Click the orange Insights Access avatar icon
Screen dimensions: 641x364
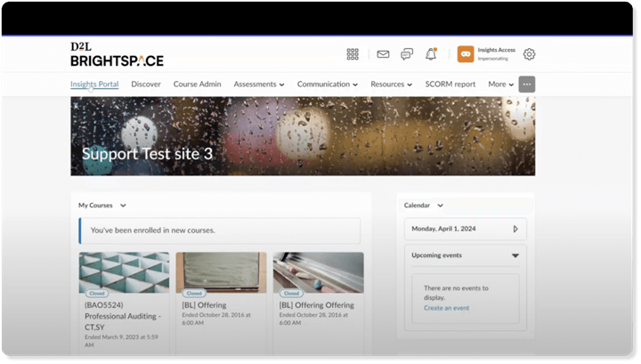point(466,54)
